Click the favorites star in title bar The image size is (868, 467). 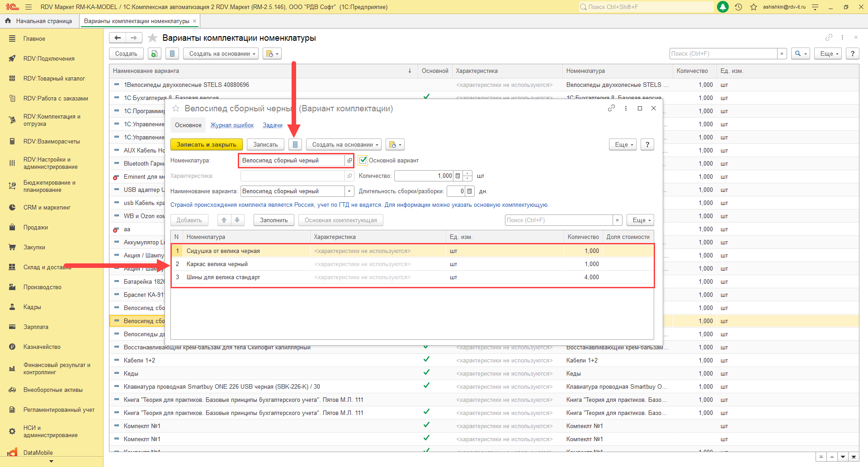pyautogui.click(x=753, y=7)
